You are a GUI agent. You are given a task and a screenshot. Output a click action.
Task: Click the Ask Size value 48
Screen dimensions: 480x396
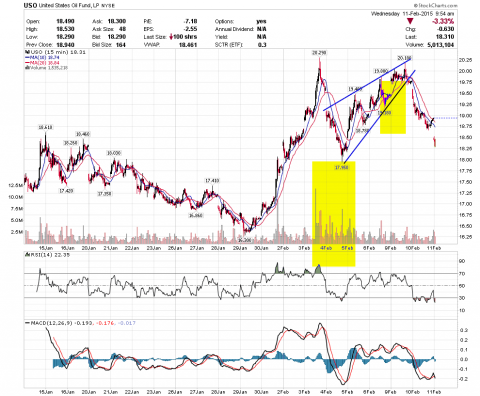tap(122, 29)
